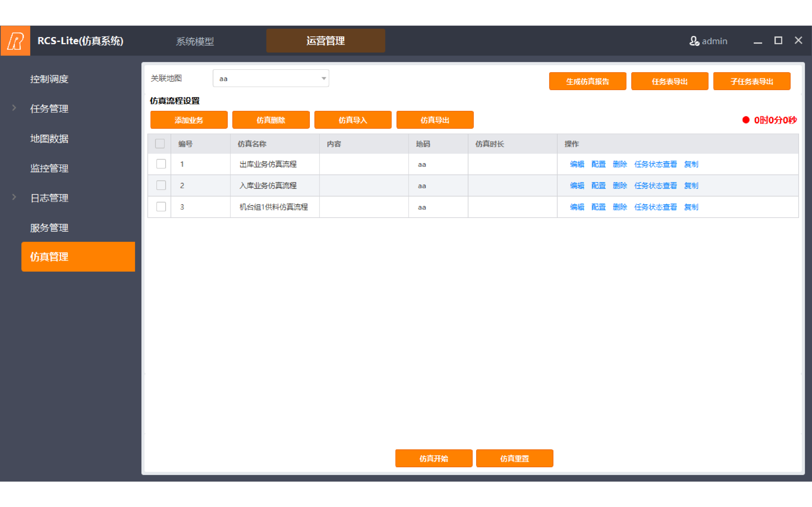Viewport: 812px width, 507px height.
Task: Click the 任务表导出 button
Action: (670, 81)
